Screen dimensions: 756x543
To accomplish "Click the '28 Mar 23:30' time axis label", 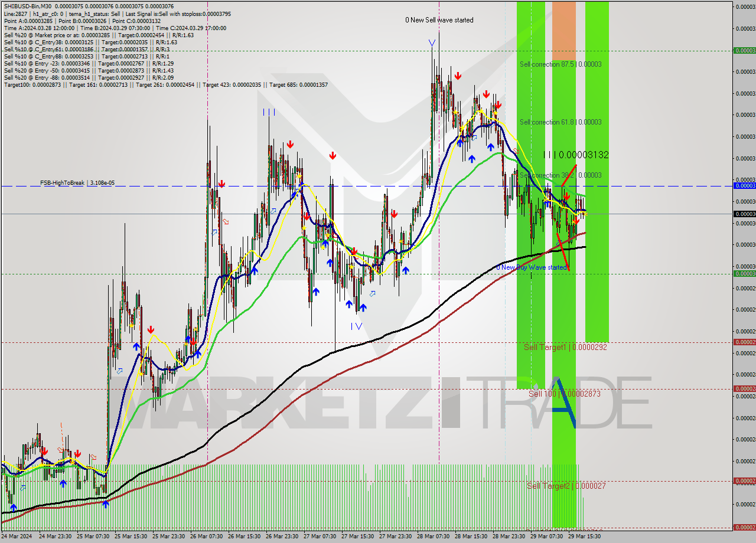I will [x=509, y=537].
